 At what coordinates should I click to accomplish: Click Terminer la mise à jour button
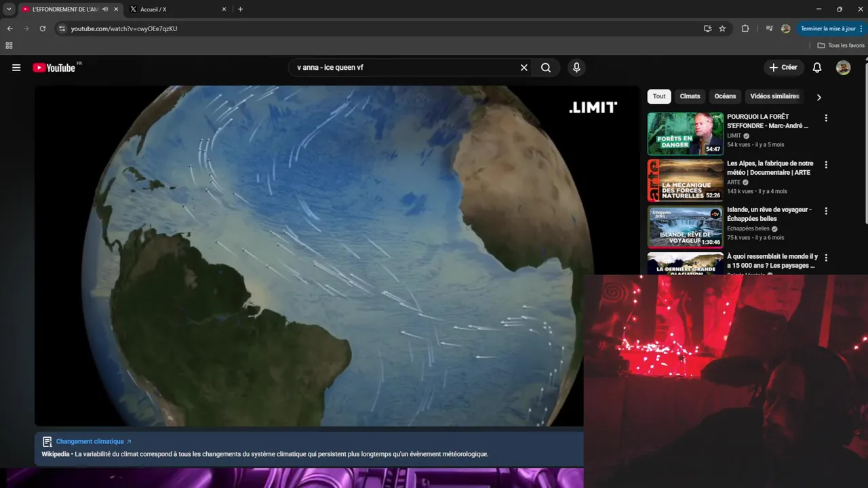pyautogui.click(x=831, y=28)
